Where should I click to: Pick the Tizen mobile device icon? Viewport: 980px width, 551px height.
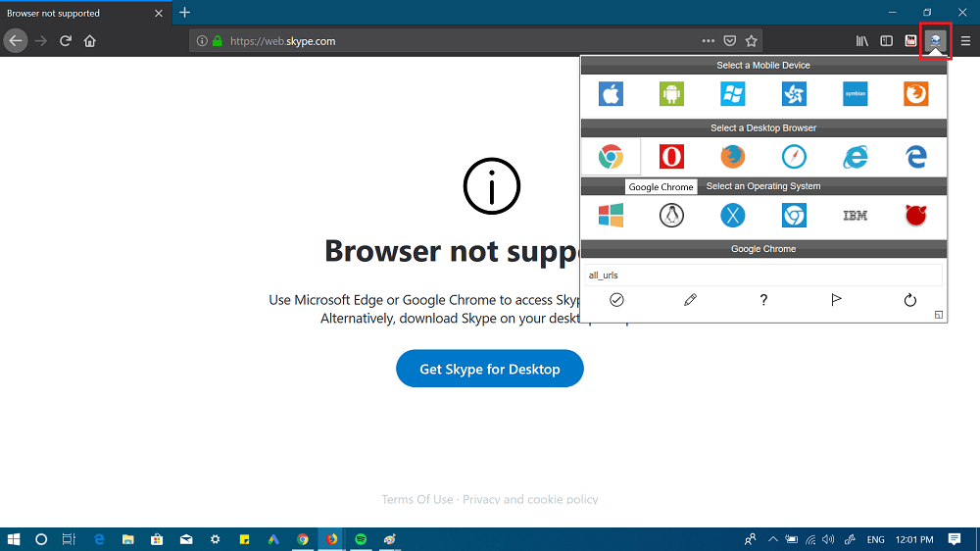click(x=794, y=94)
